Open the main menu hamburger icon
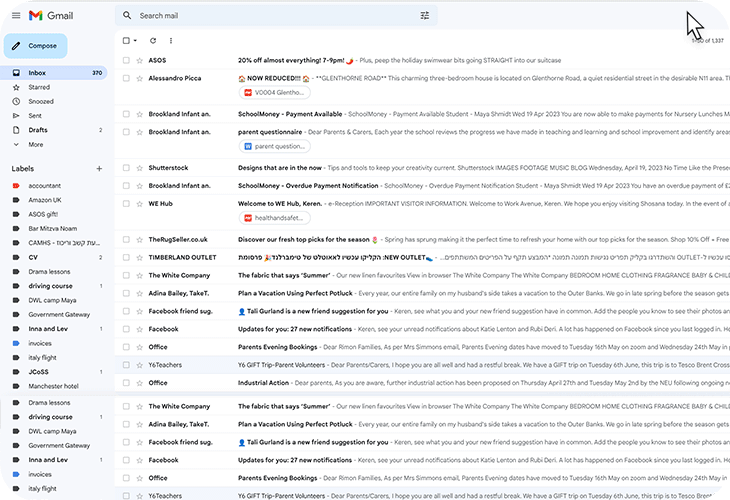 16,15
